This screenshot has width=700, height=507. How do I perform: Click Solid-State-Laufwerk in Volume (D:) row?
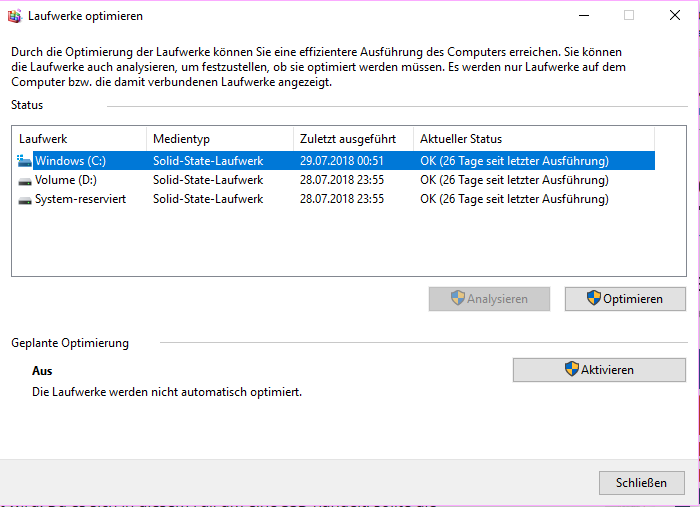(208, 180)
